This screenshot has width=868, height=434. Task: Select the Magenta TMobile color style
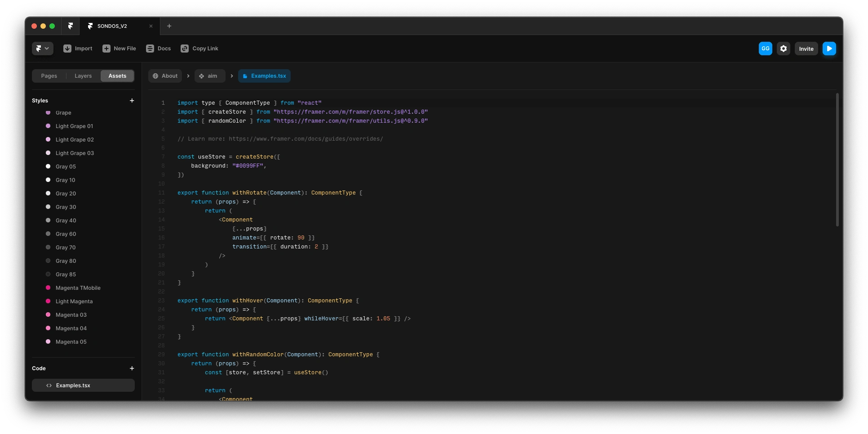tap(78, 288)
